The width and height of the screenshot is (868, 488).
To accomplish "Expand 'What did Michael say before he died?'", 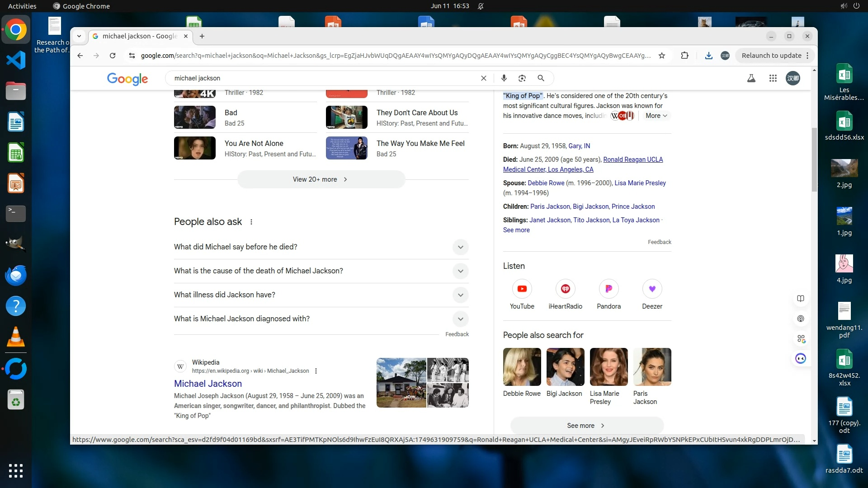I will point(460,247).
